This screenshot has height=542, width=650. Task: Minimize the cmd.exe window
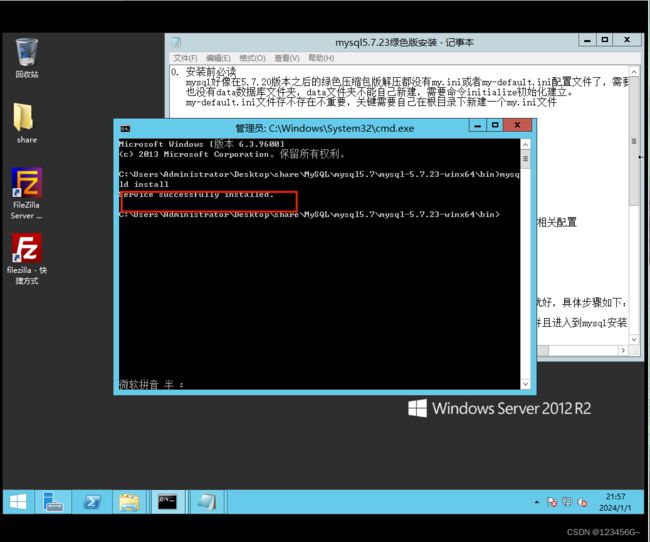(478, 125)
